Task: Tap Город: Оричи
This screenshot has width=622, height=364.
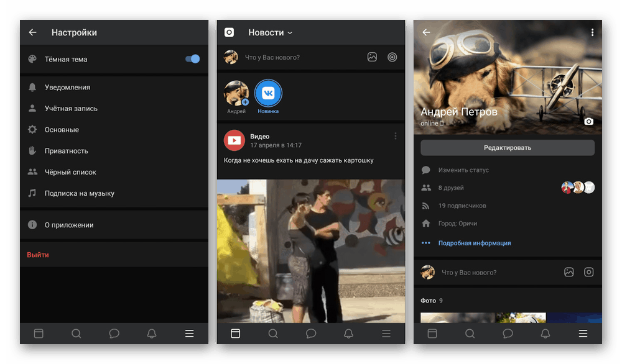Action: pyautogui.click(x=457, y=224)
